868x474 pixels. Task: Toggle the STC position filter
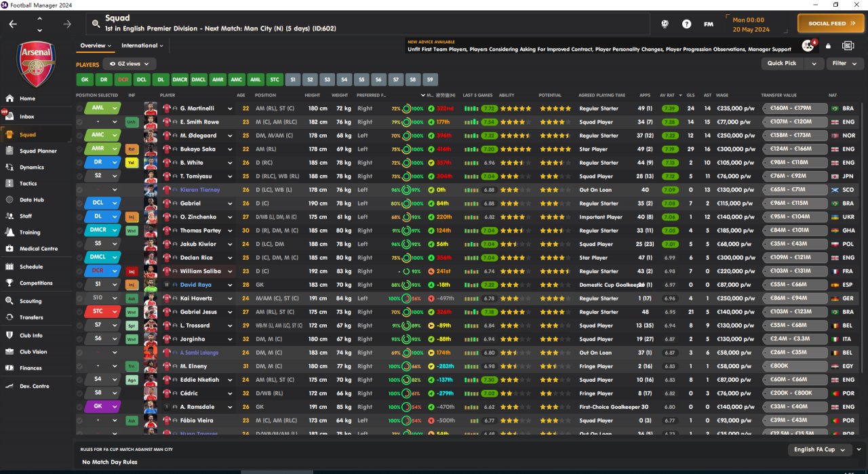275,79
